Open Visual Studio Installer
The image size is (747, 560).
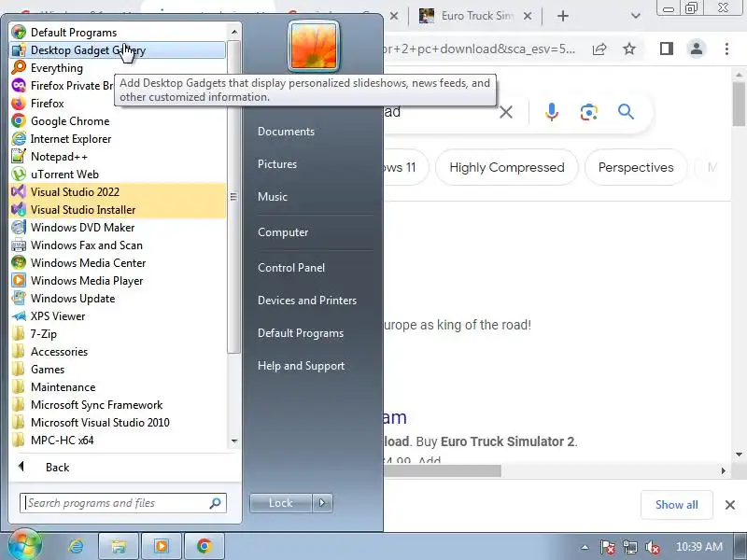click(x=118, y=209)
